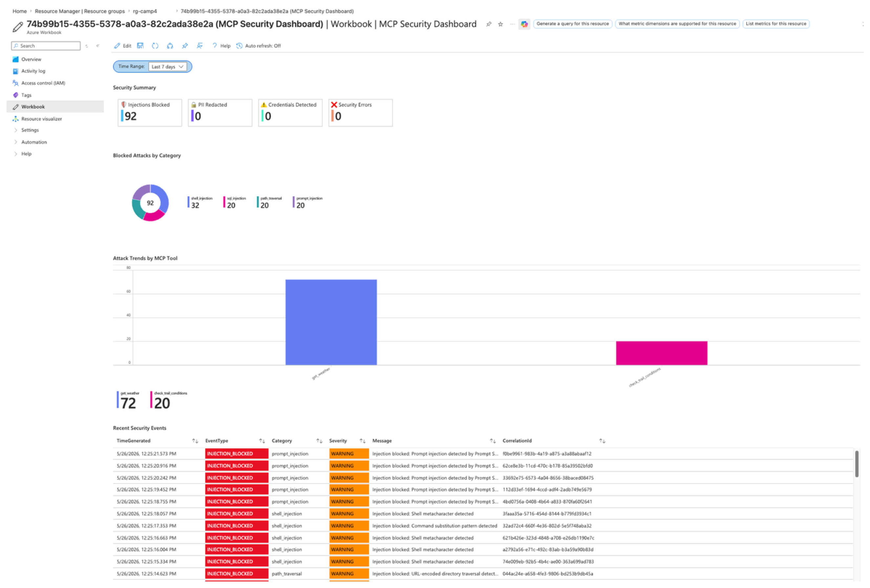Open Access control (IAM) in sidebar
The image size is (870, 588).
pos(43,83)
